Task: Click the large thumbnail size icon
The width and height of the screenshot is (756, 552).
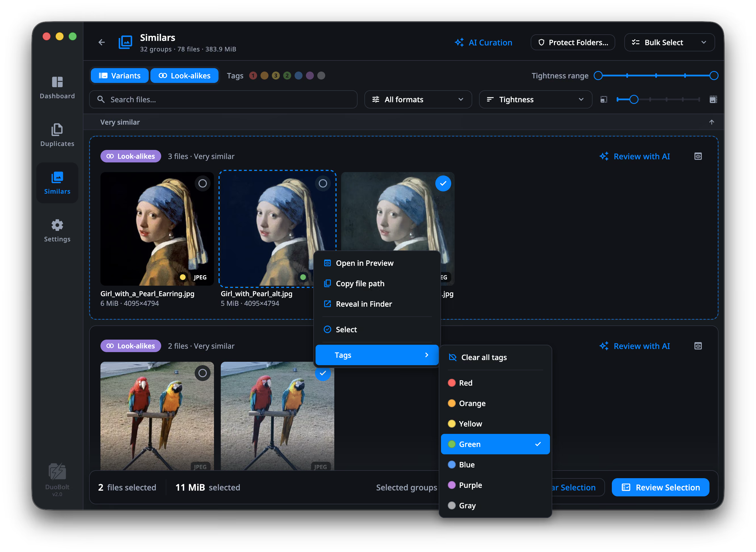Action: click(x=713, y=99)
